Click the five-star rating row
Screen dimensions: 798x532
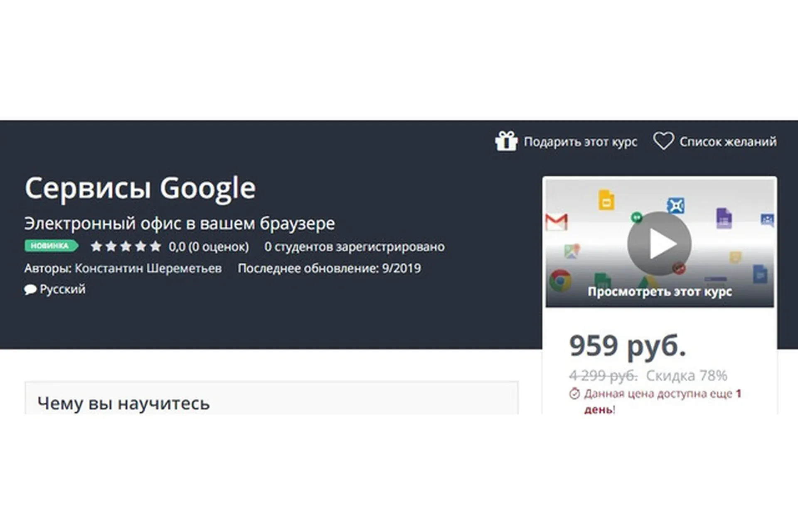[126, 246]
